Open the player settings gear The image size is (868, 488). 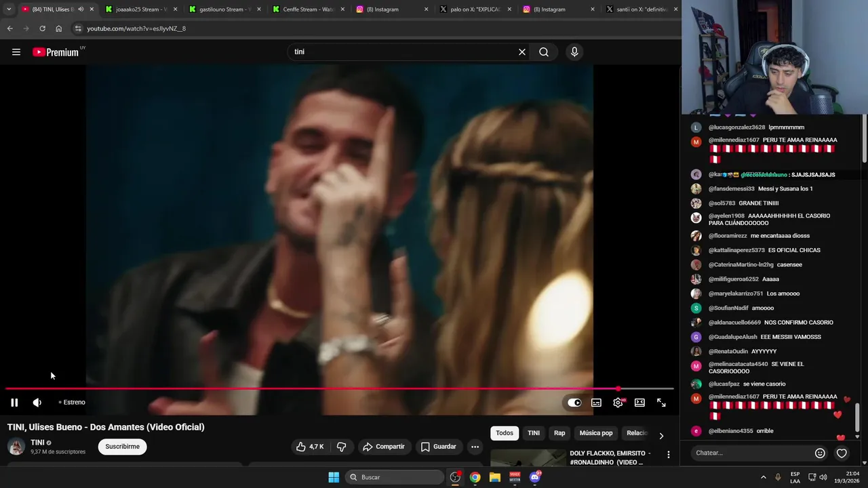tap(618, 403)
